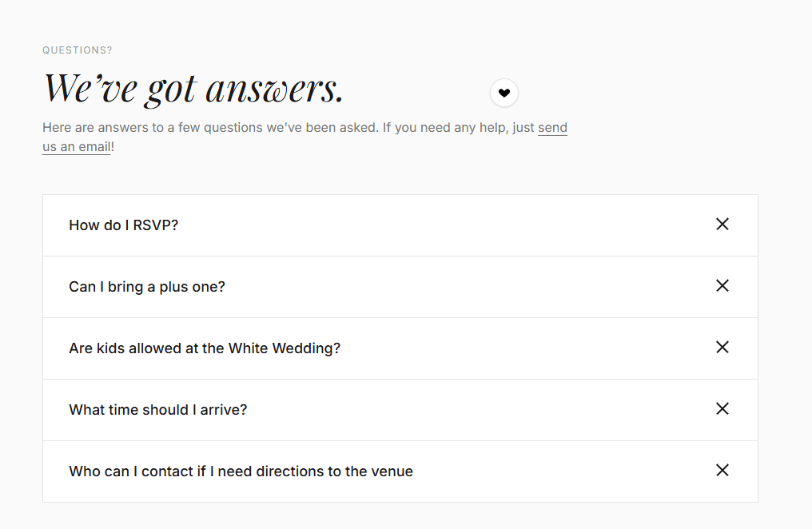Expand the 'What time should I arrive?' question
812x529 pixels.
click(x=400, y=410)
